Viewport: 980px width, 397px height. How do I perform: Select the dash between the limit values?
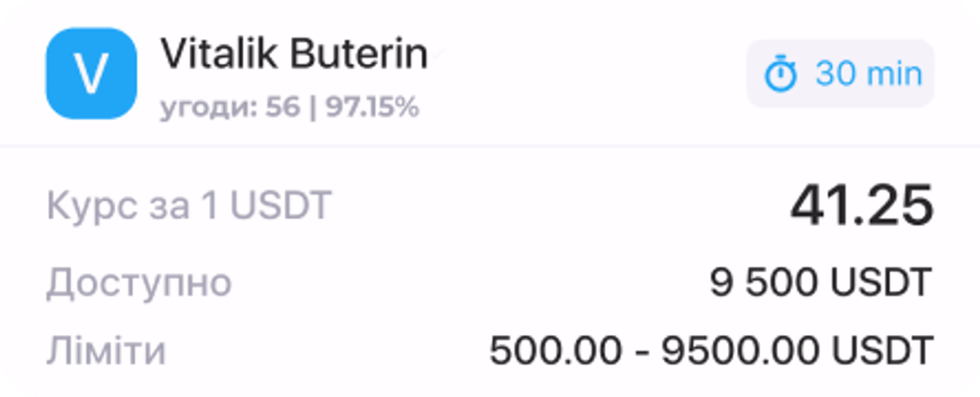click(642, 352)
